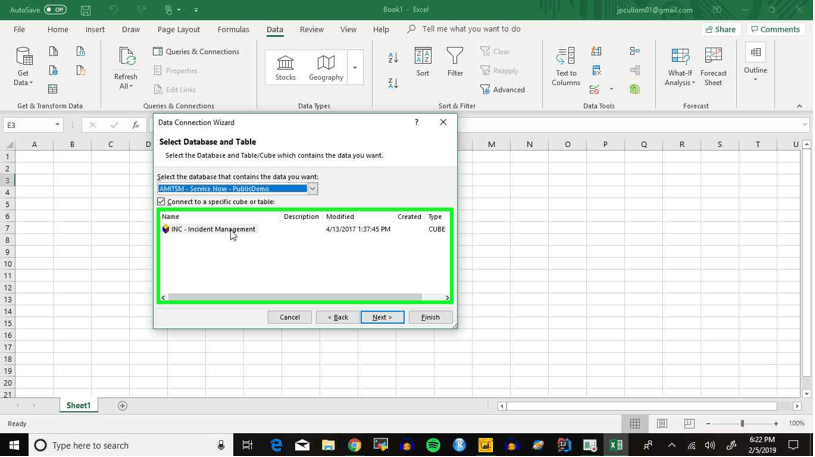Image resolution: width=815 pixels, height=457 pixels.
Task: Open What-If Analysis menu
Action: click(680, 67)
